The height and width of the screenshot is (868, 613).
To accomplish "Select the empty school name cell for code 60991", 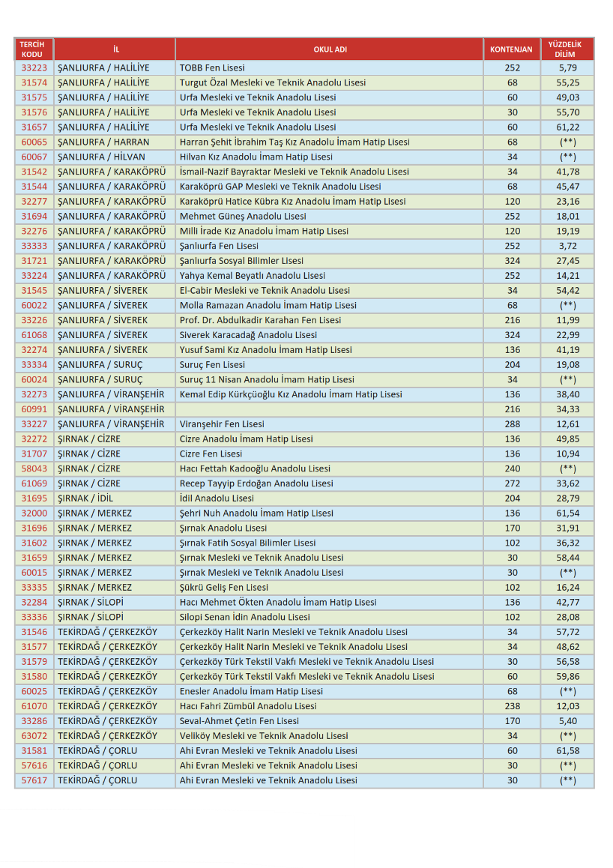I will 329,409.
